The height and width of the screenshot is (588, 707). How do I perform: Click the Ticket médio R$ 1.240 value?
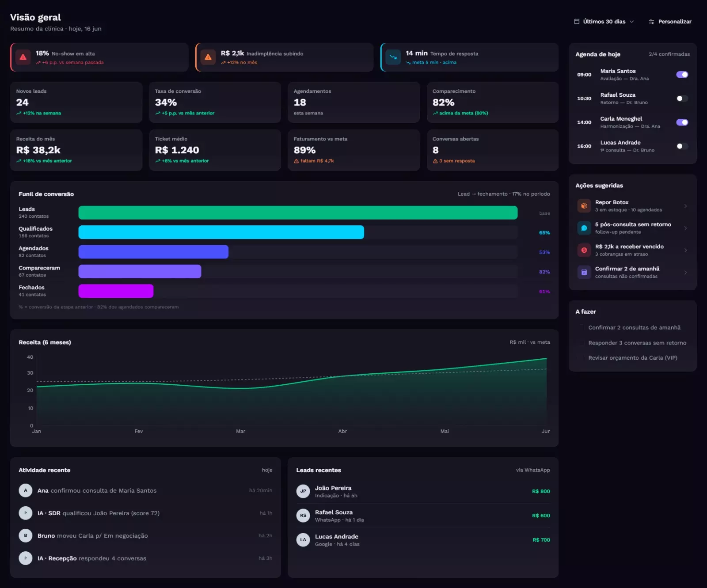click(x=177, y=150)
